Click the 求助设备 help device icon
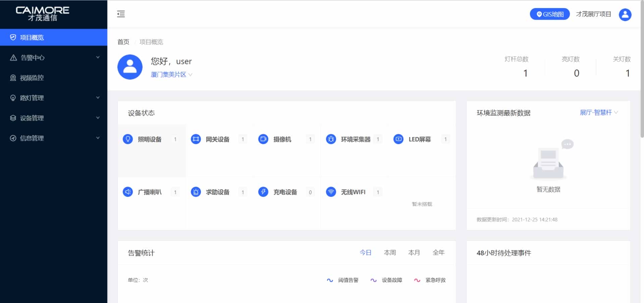644x303 pixels. (196, 192)
